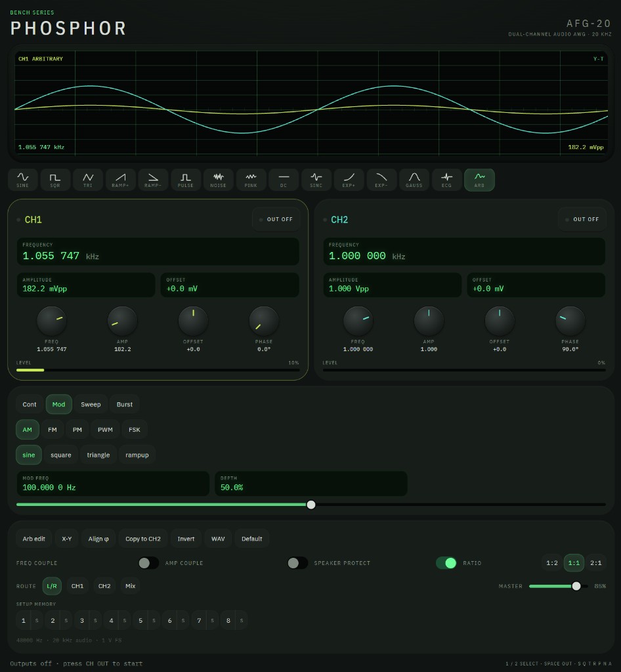This screenshot has width=621, height=672.
Task: Switch to the Sweep mode tab
Action: [91, 404]
